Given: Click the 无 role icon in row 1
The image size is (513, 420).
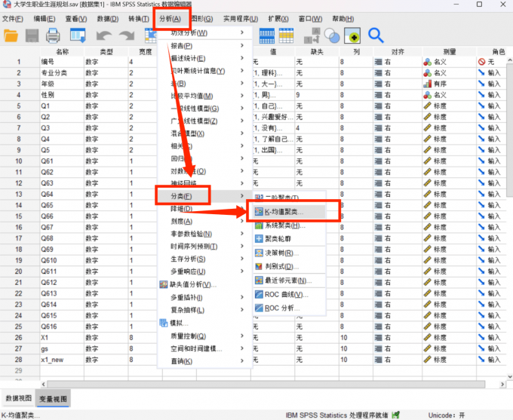Looking at the screenshot, I should [x=481, y=62].
